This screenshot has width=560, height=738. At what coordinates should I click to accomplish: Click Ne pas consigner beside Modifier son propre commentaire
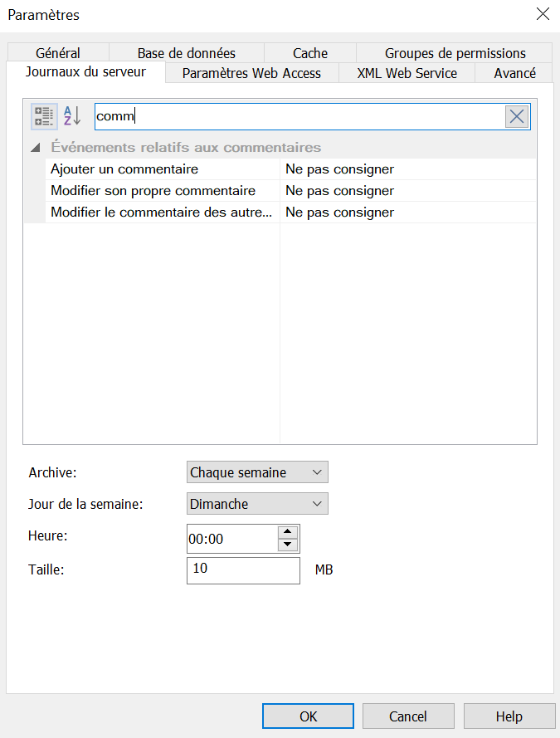tap(340, 190)
